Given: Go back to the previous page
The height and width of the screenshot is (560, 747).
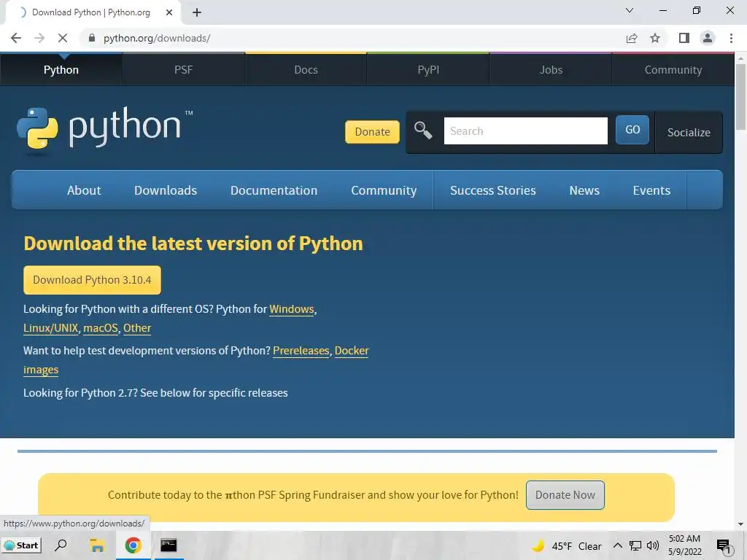Looking at the screenshot, I should [x=16, y=38].
